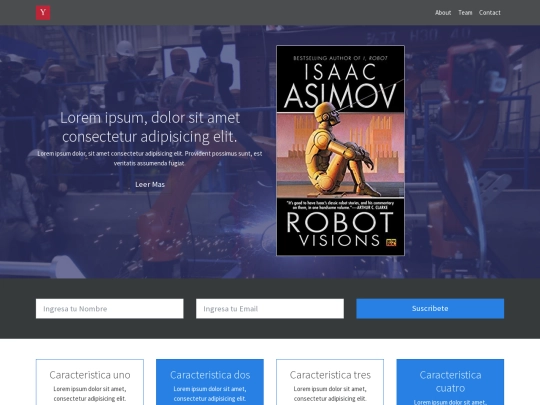Select the Caracteristica uno card heading
The image size is (540, 405).
coord(90,375)
